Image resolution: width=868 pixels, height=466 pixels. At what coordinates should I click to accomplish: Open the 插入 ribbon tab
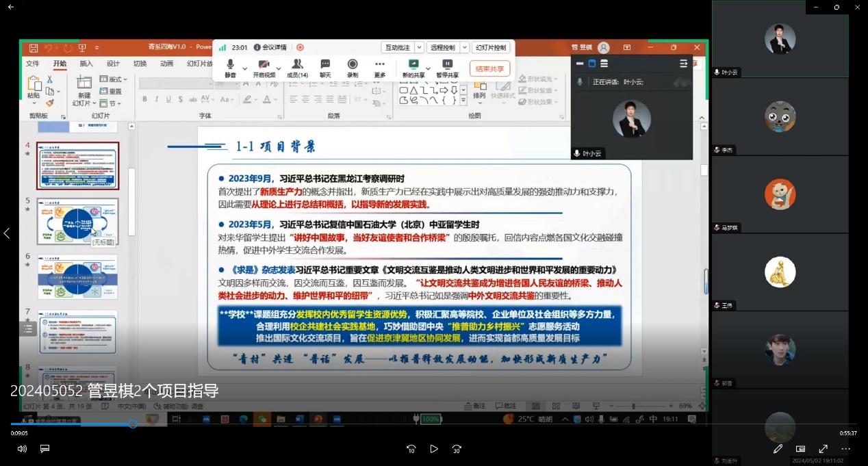point(86,64)
